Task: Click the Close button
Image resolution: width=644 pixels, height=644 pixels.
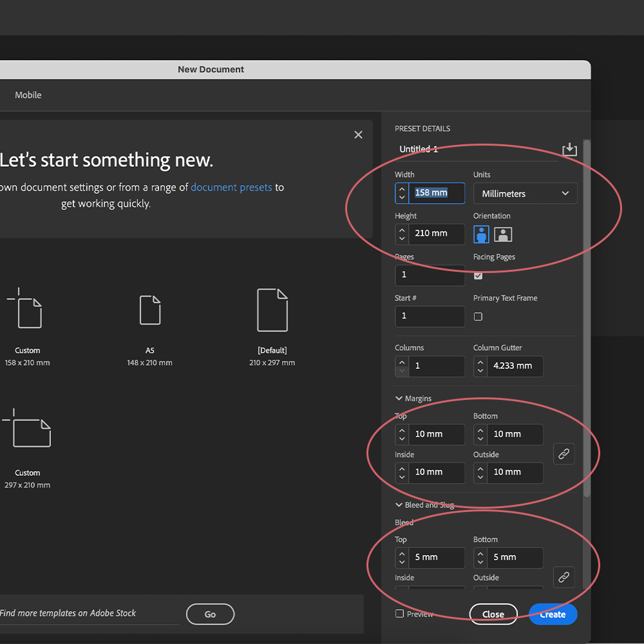Action: coord(493,614)
